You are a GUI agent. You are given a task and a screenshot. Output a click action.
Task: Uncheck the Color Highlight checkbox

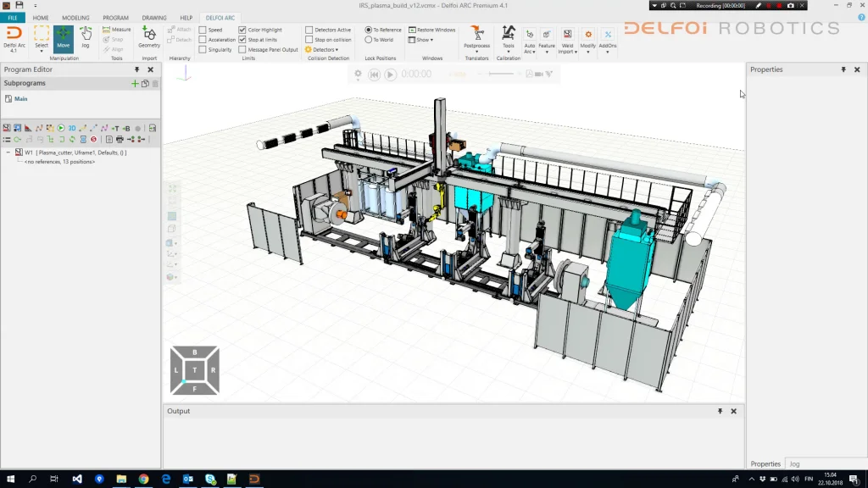pos(242,30)
